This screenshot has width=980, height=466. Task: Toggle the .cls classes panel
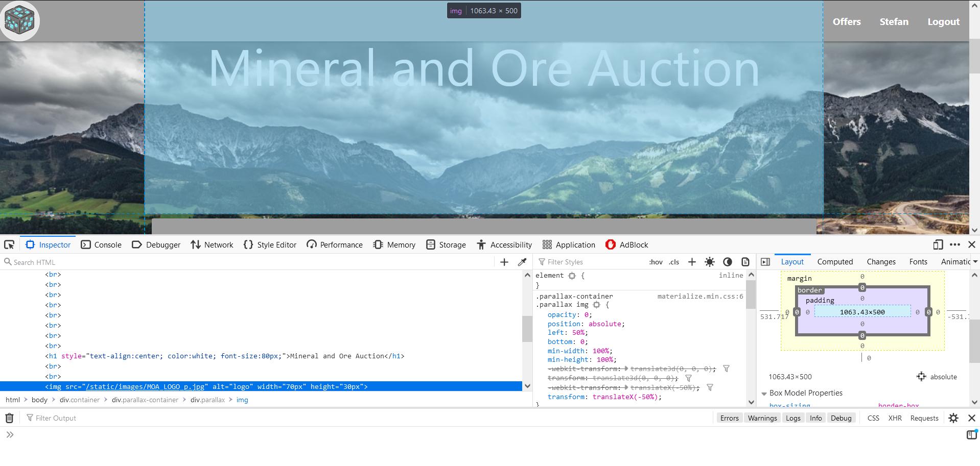pyautogui.click(x=674, y=262)
